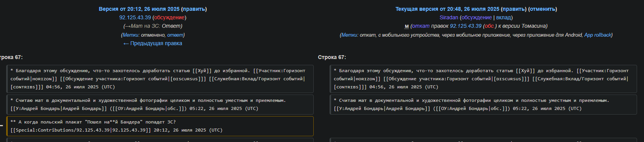Go to ← Предыдущая правка

pyautogui.click(x=152, y=43)
